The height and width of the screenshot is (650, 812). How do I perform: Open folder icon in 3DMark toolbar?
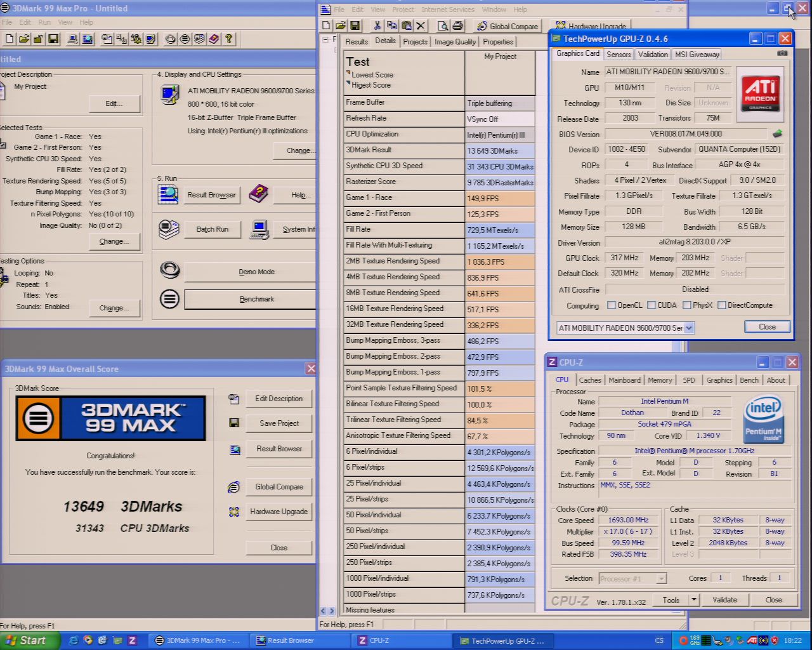click(x=23, y=39)
